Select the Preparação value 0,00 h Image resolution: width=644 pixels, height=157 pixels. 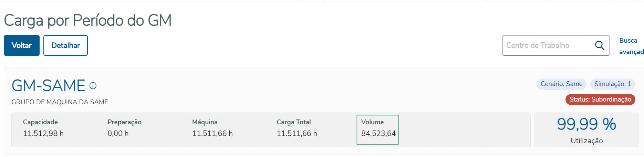(118, 134)
